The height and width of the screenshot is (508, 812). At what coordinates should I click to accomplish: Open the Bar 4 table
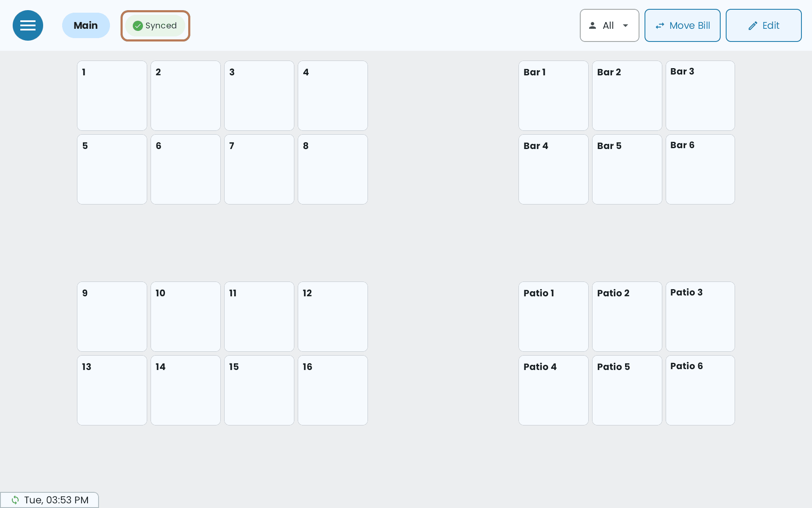click(554, 169)
